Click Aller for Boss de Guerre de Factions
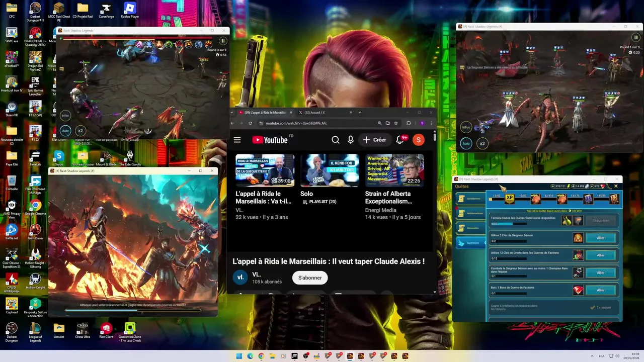The image size is (644, 362). point(600,290)
